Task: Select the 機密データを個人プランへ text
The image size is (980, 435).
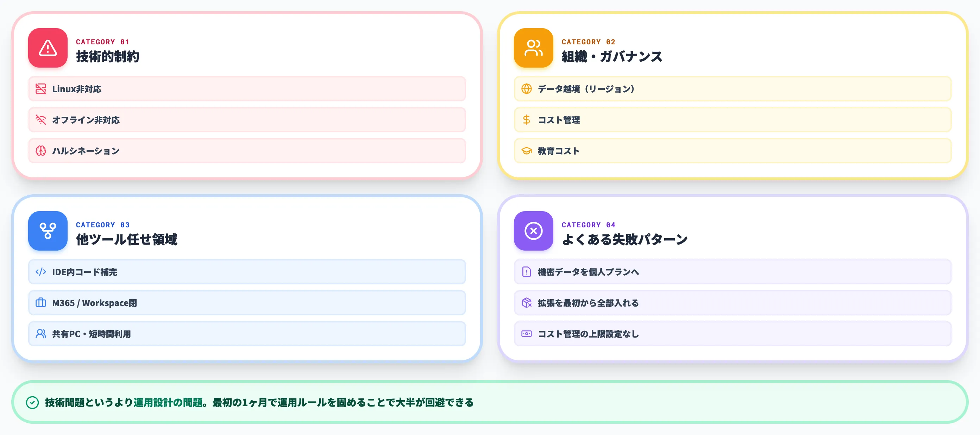Action: point(588,272)
